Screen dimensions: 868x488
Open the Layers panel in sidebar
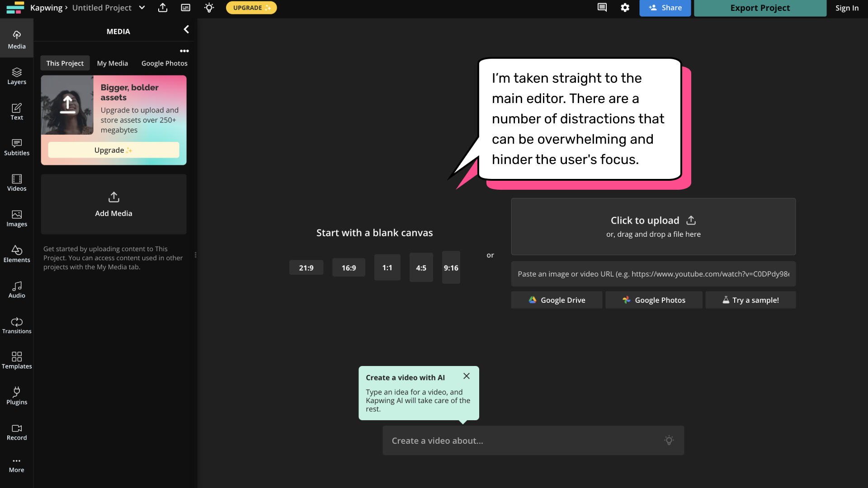click(x=17, y=76)
